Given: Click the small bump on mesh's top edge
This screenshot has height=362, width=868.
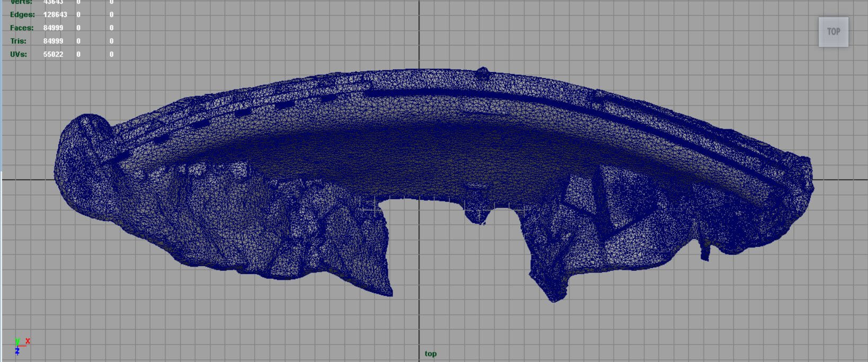Looking at the screenshot, I should click(482, 72).
